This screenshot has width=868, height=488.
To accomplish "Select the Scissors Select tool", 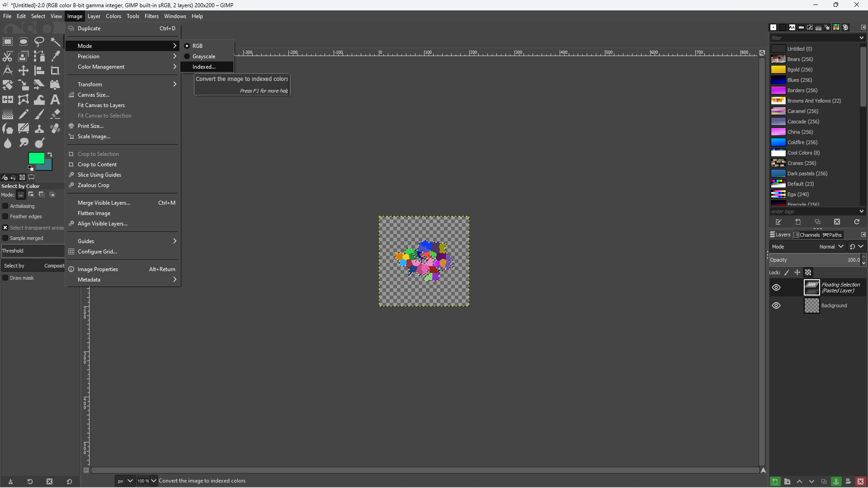I will (x=8, y=56).
